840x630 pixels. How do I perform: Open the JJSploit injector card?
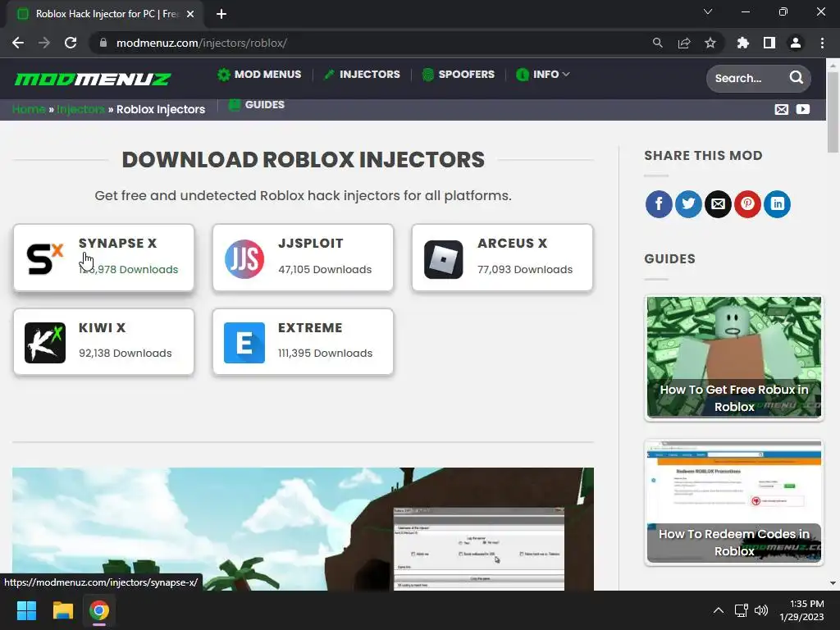point(303,258)
